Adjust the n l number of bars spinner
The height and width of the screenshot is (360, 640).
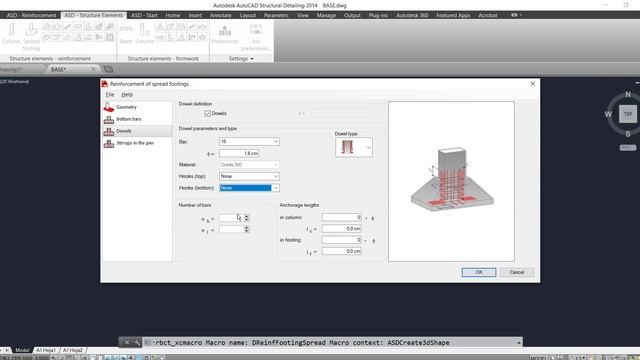coord(247,229)
